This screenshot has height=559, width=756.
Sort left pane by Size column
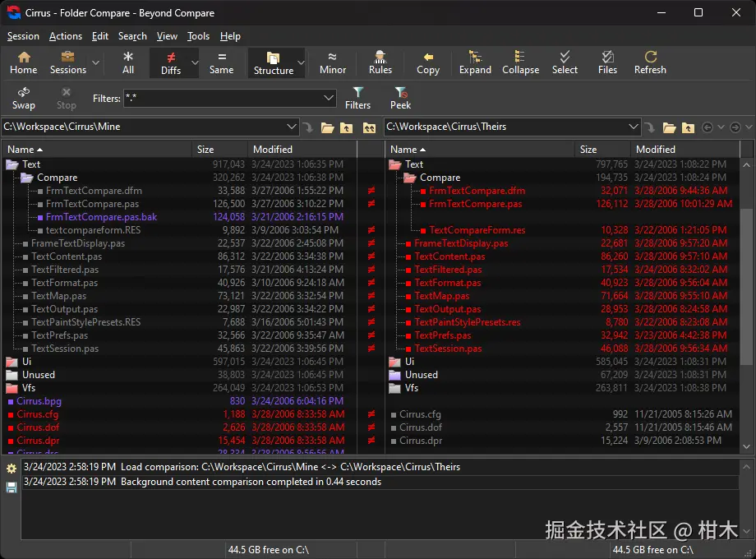[x=220, y=150]
